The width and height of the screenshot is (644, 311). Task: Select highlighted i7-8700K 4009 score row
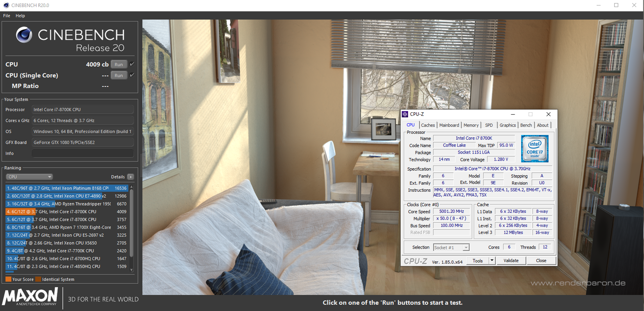pos(67,212)
